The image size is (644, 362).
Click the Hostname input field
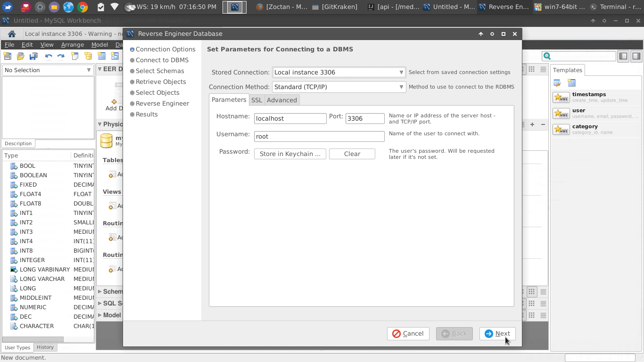[x=290, y=119]
